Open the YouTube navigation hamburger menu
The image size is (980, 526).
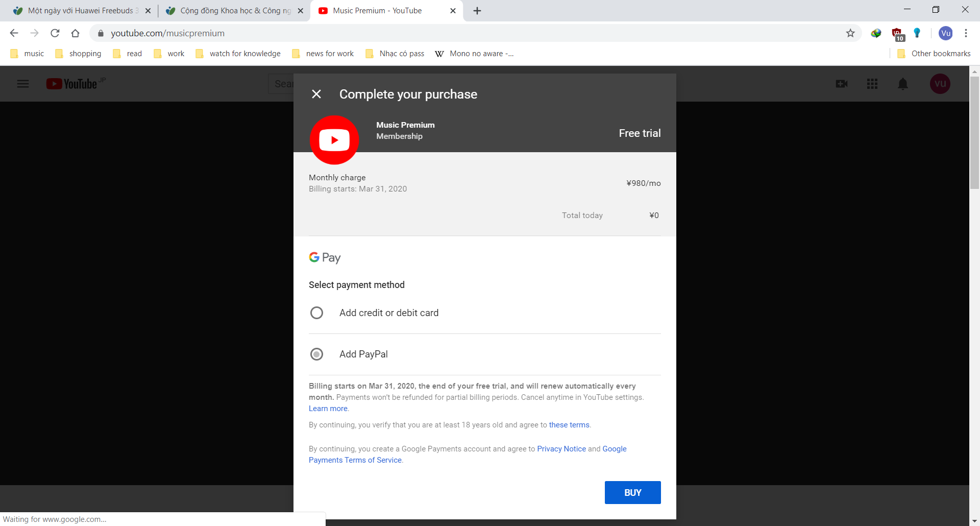[x=22, y=84]
